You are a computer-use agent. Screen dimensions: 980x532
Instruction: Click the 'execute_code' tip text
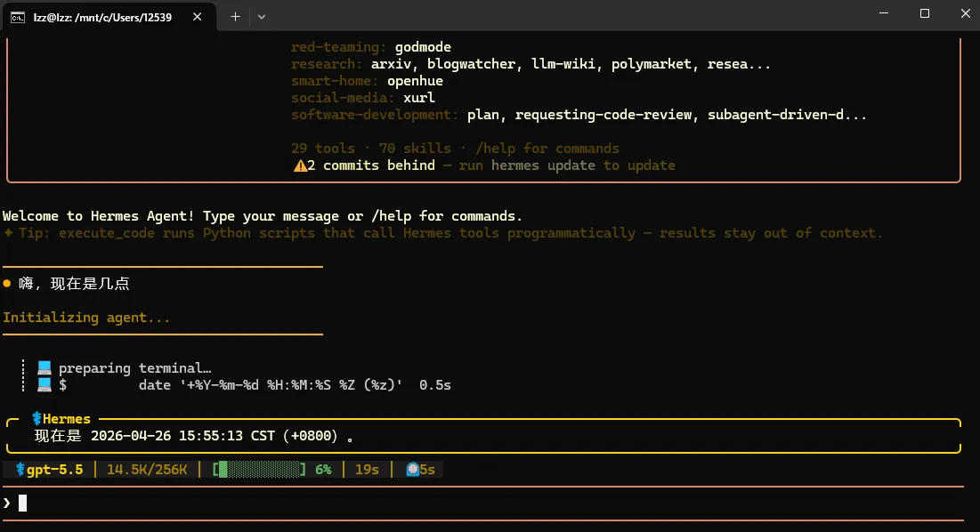(106, 233)
